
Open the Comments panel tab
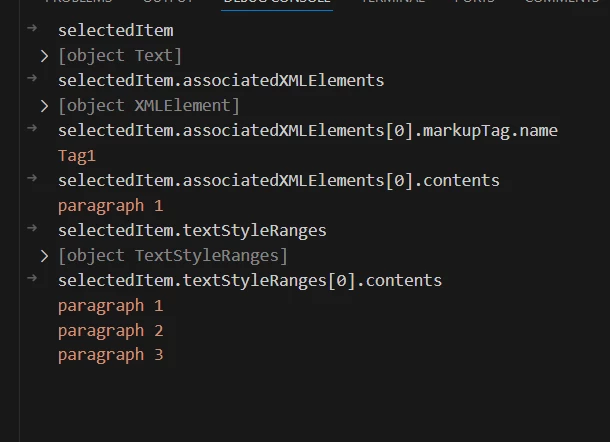562,1
